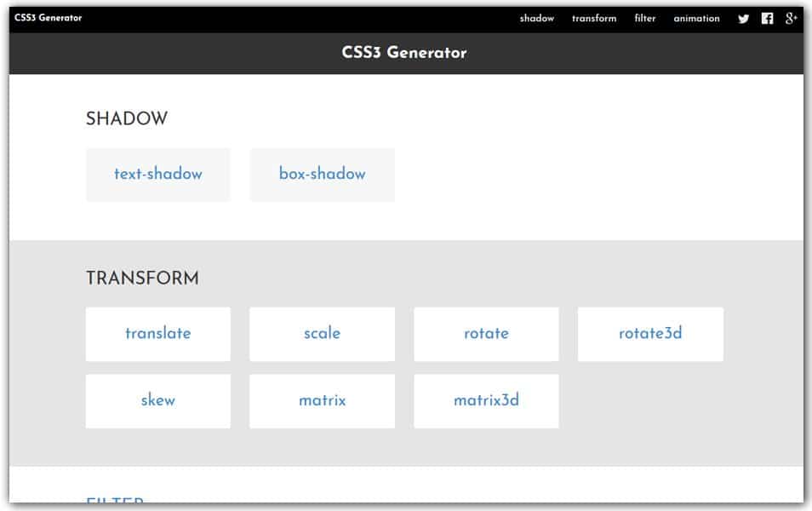Open the filter menu item

(x=644, y=18)
